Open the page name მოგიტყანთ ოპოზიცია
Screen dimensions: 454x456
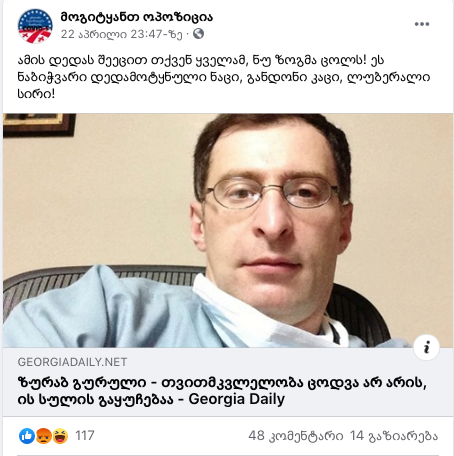tap(137, 17)
